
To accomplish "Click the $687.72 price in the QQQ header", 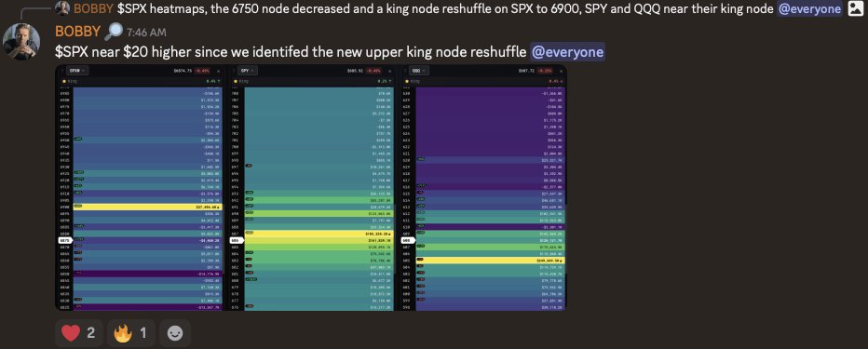I will click(527, 71).
